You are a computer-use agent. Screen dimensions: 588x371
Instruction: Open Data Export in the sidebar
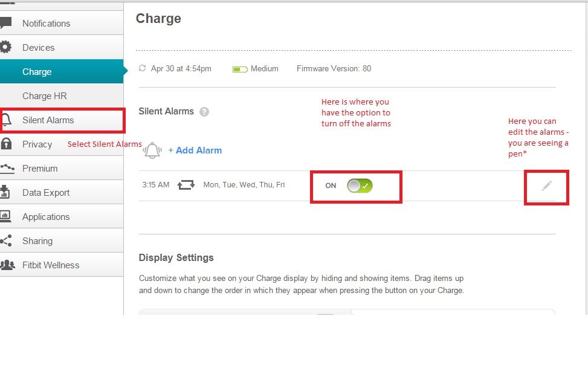tap(62, 192)
